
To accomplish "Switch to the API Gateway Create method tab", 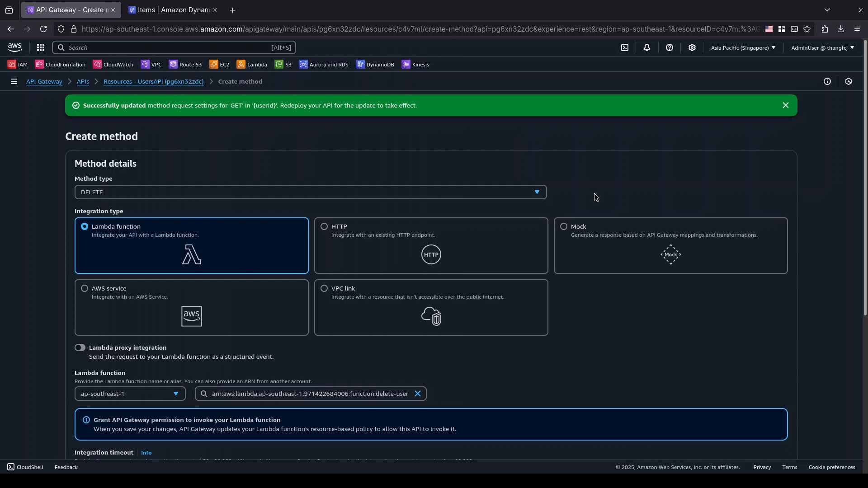I will [x=71, y=10].
